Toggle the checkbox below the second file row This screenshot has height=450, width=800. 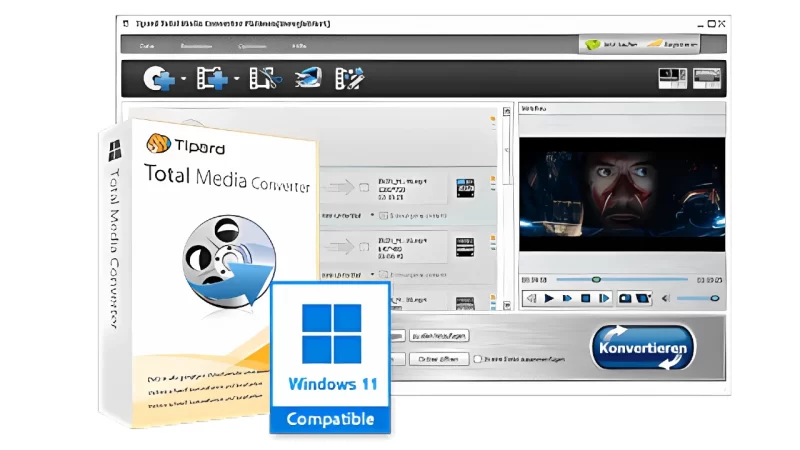pyautogui.click(x=384, y=275)
